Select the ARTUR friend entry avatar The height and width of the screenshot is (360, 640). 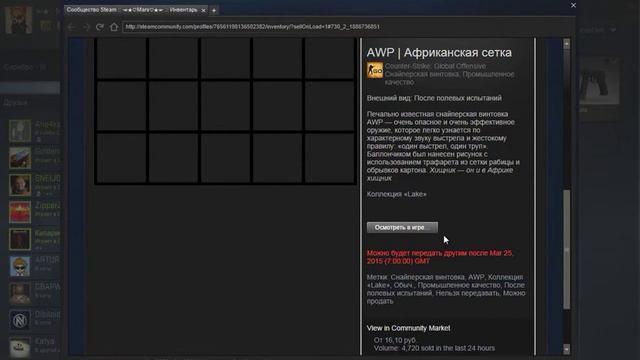[20, 266]
